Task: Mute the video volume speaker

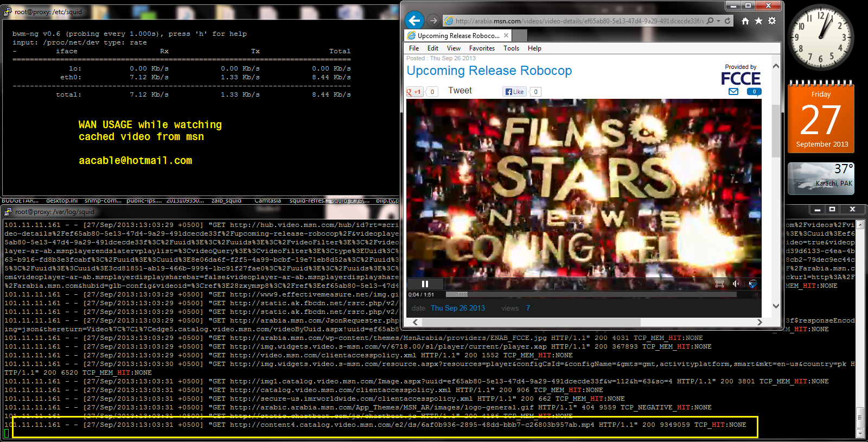Action: pyautogui.click(x=736, y=284)
